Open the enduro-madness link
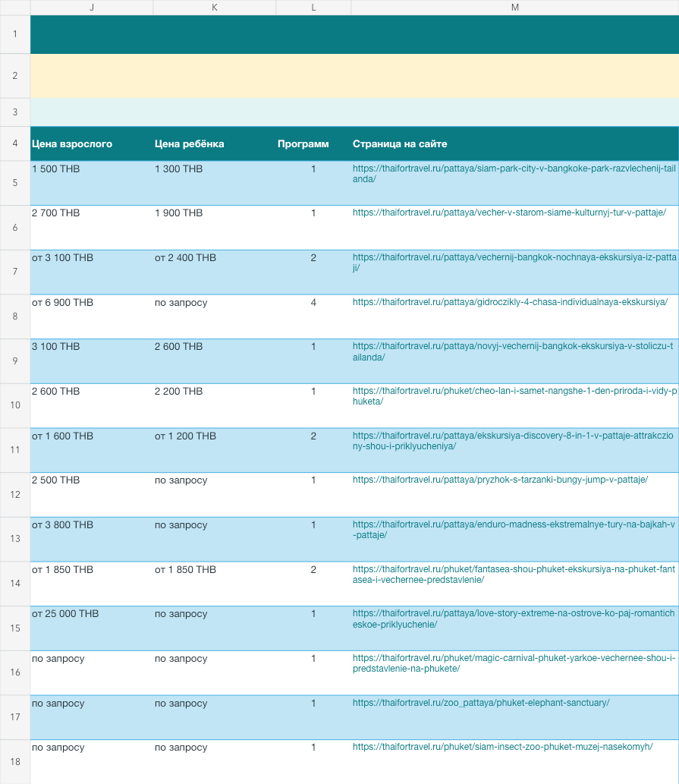The height and width of the screenshot is (784, 679). pos(514,530)
